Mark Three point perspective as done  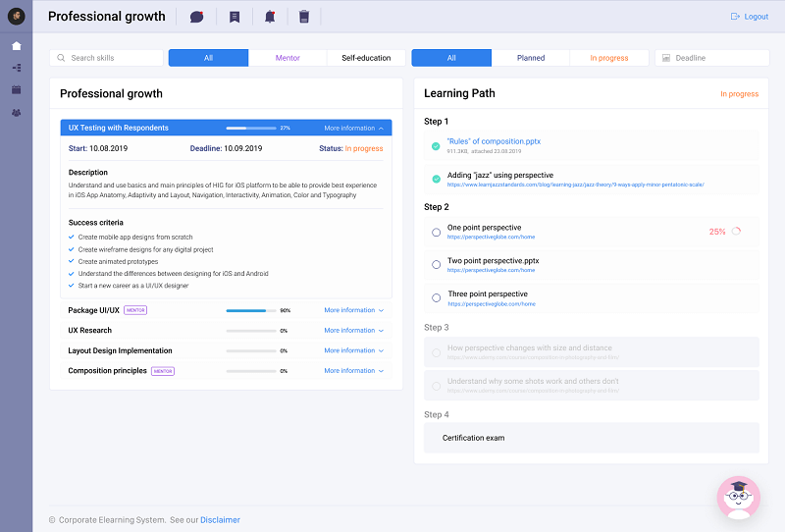(436, 298)
